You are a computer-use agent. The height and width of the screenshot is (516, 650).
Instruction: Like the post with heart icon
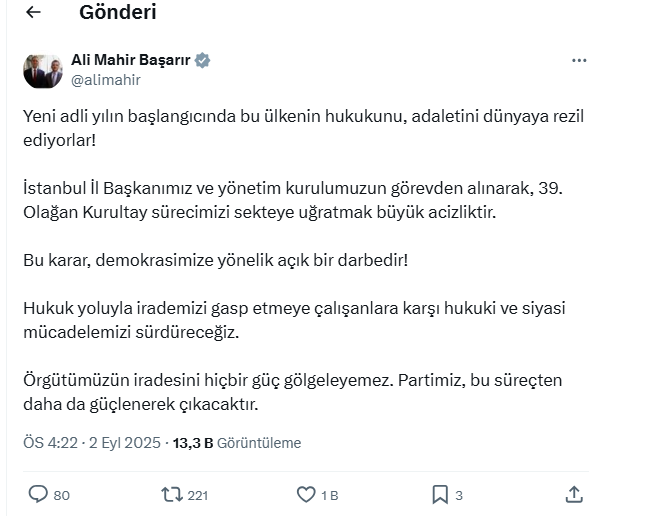coord(306,494)
